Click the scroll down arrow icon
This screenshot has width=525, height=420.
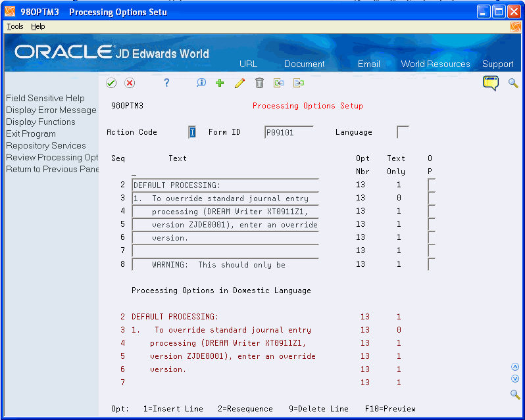coord(515,379)
